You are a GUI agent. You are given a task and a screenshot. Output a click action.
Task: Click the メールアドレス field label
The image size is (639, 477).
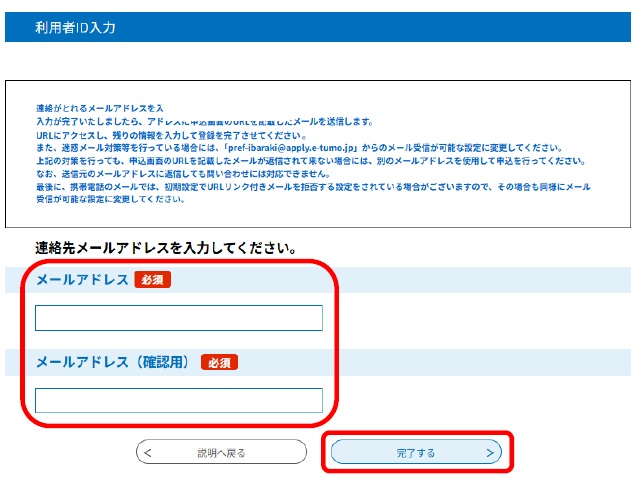[x=82, y=280]
